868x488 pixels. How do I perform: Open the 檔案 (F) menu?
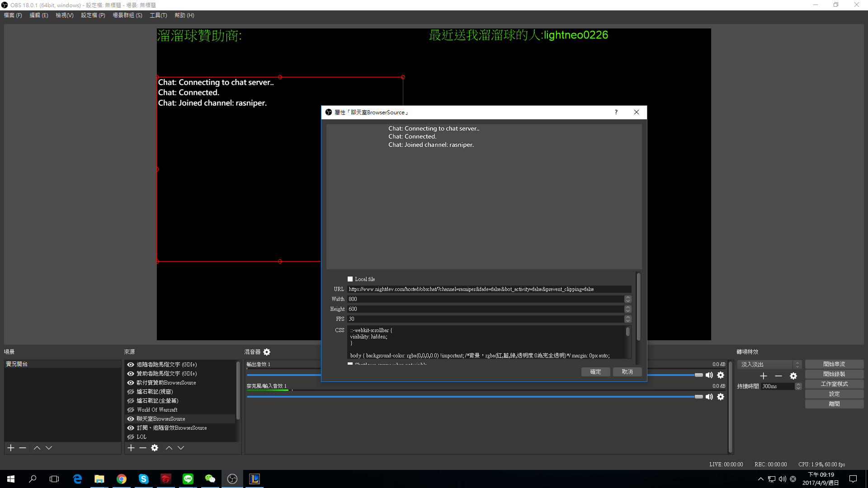click(13, 15)
